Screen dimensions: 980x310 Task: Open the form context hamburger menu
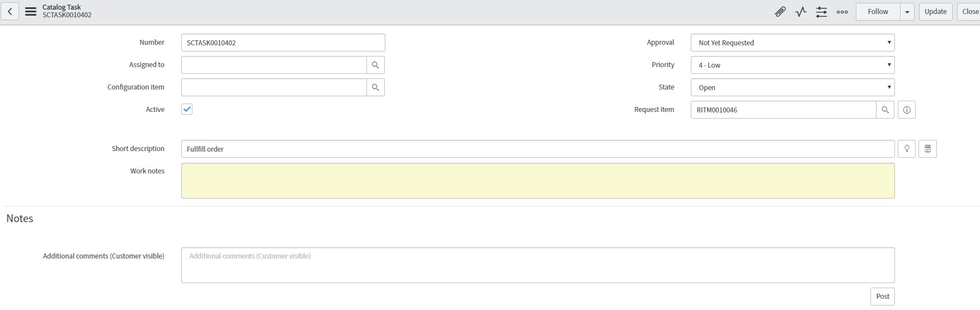tap(31, 11)
